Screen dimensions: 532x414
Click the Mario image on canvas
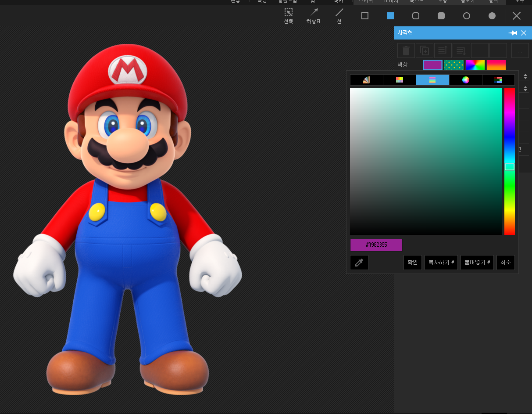128,220
